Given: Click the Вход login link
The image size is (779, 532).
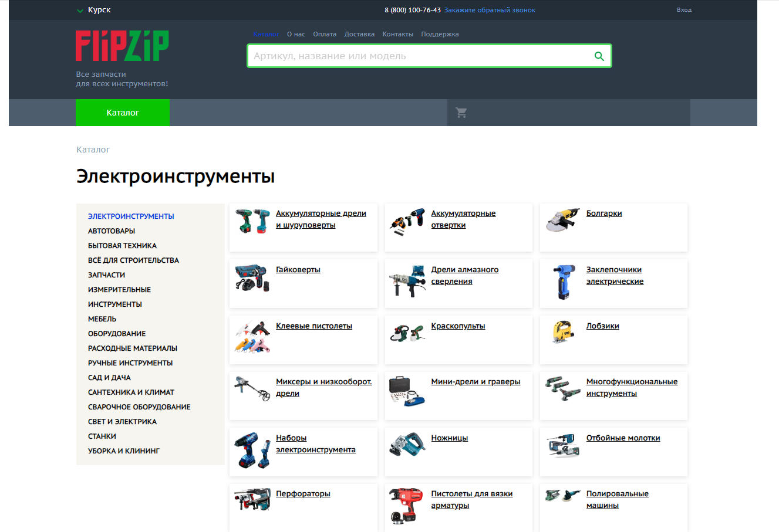Looking at the screenshot, I should coord(684,10).
